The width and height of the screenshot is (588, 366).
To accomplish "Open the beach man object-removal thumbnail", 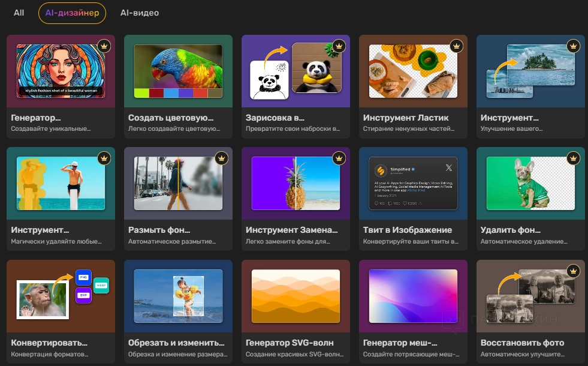I will [61, 183].
